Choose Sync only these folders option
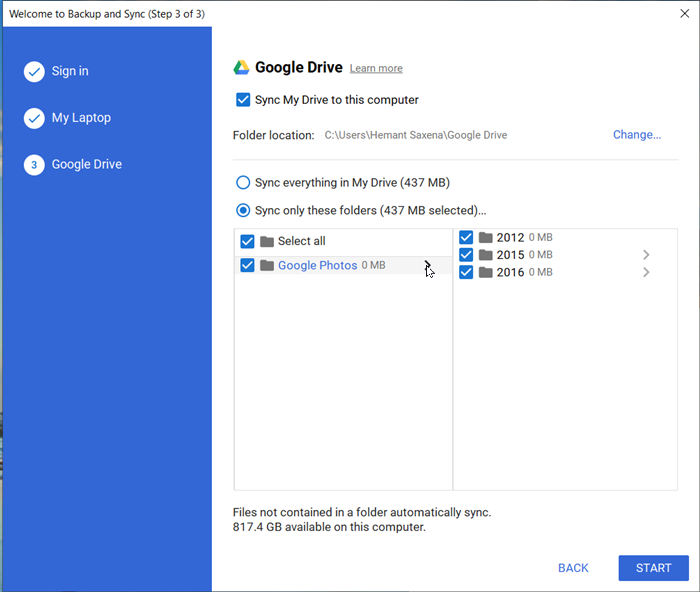The height and width of the screenshot is (592, 700). pyautogui.click(x=243, y=210)
